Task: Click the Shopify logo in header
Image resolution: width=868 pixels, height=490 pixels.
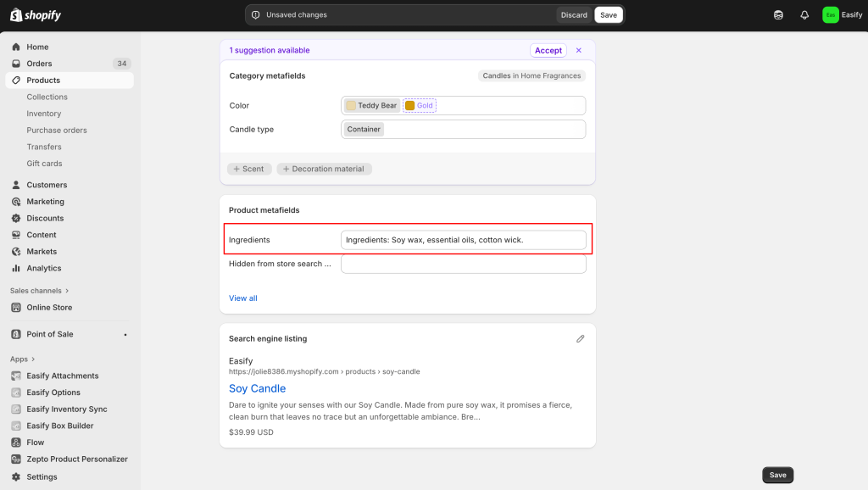Action: (x=36, y=15)
